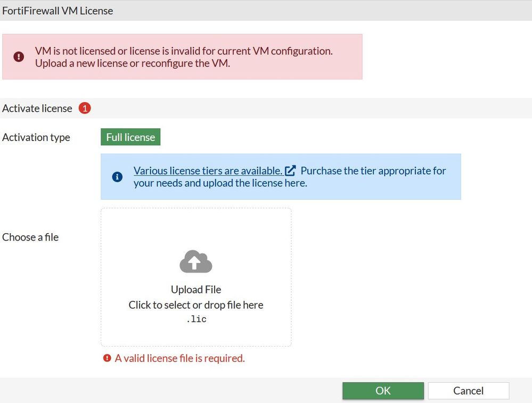532x403 pixels.
Task: Click the error icon beside 'A valid license file is required'
Action: pyautogui.click(x=107, y=358)
